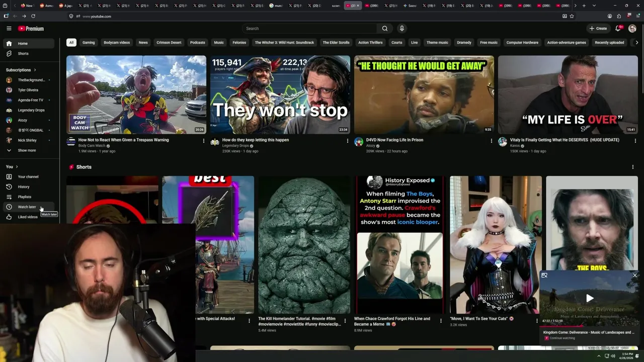Expand the Subscriptions section header
Screen dimensions: 644x362
pyautogui.click(x=21, y=70)
